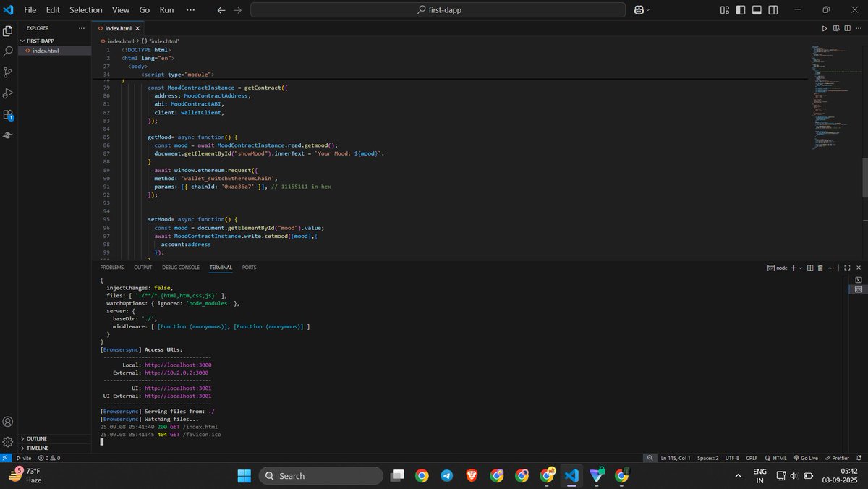868x489 pixels.
Task: Maximize the terminal panel size
Action: coord(847,268)
